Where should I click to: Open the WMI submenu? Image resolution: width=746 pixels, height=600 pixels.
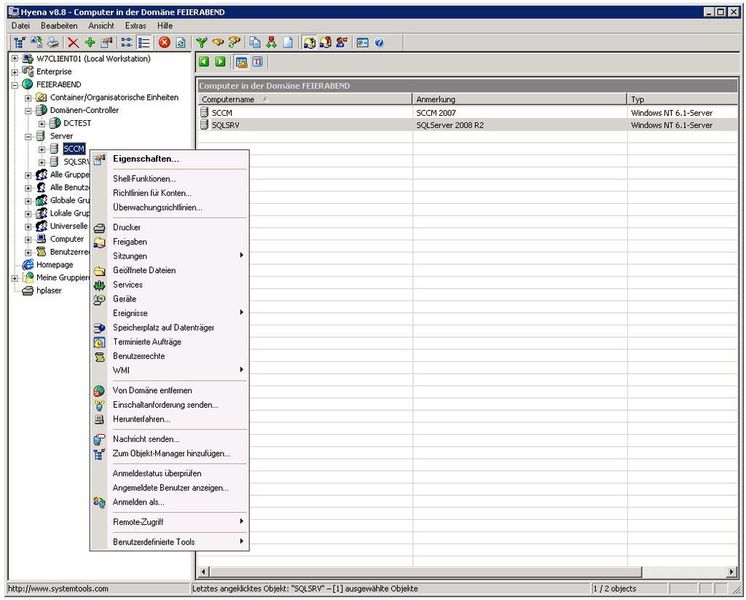coord(169,370)
